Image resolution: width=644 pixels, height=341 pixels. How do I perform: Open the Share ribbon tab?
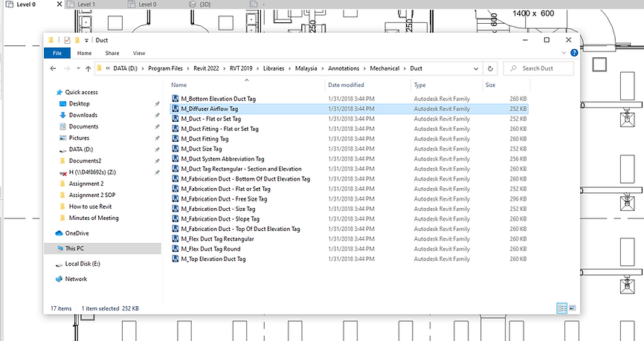pyautogui.click(x=112, y=53)
